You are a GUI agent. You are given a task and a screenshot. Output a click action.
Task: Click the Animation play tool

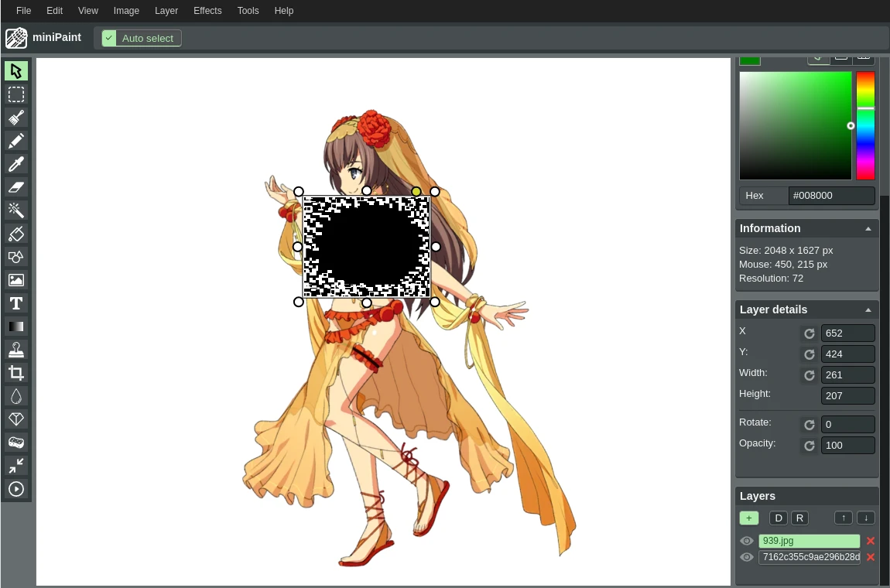coord(16,489)
